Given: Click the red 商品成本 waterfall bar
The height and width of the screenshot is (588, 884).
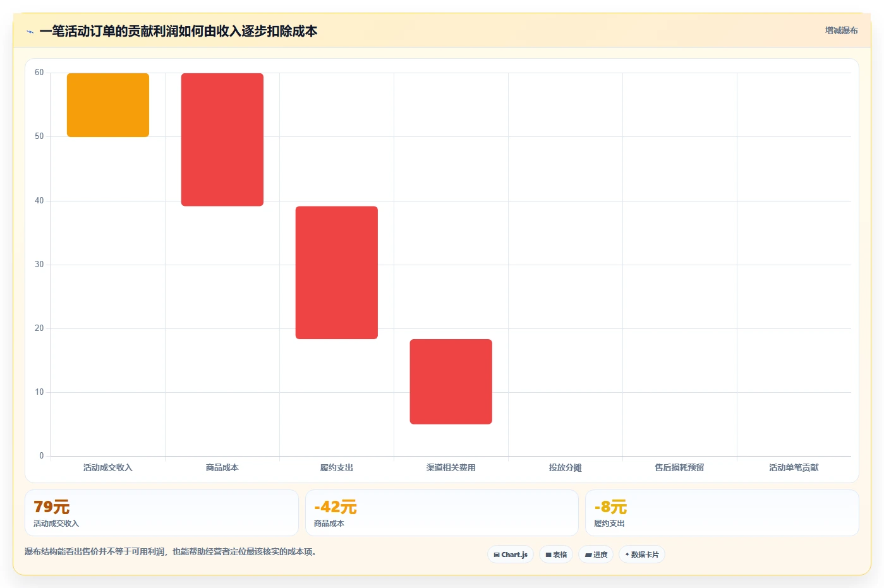Looking at the screenshot, I should [x=222, y=140].
